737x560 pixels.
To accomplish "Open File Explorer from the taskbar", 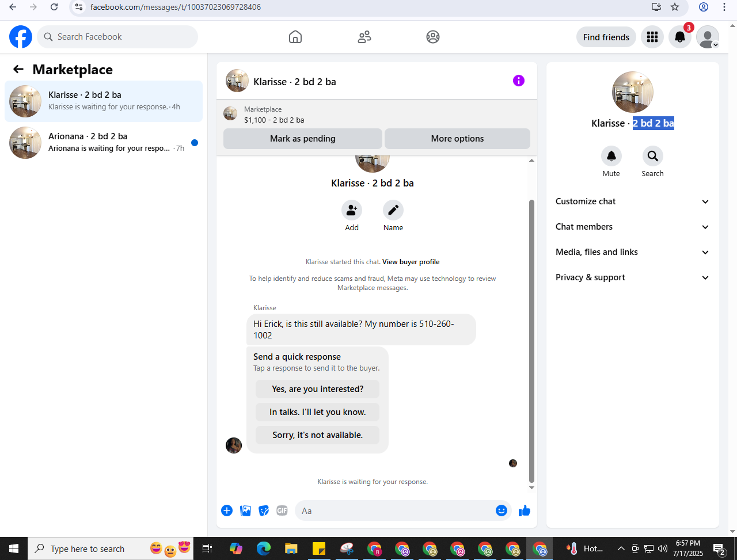I will point(291,548).
